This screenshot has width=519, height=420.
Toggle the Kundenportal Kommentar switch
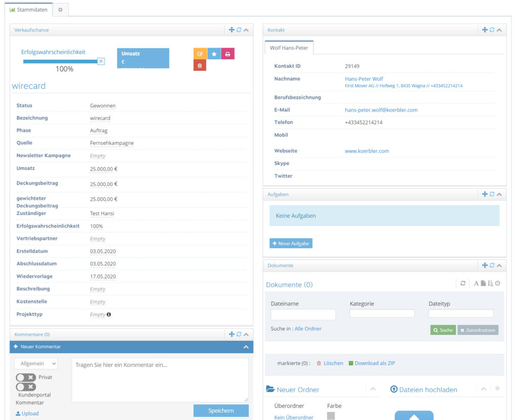[x=26, y=387]
